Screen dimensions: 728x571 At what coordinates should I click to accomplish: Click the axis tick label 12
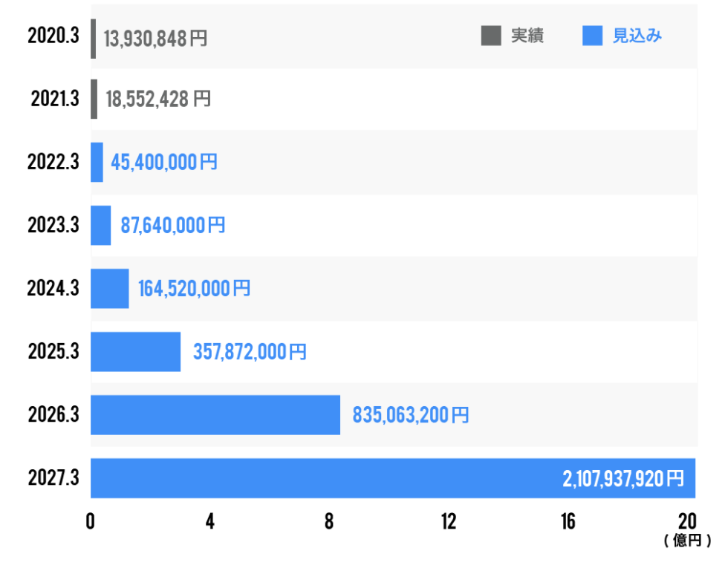(449, 522)
